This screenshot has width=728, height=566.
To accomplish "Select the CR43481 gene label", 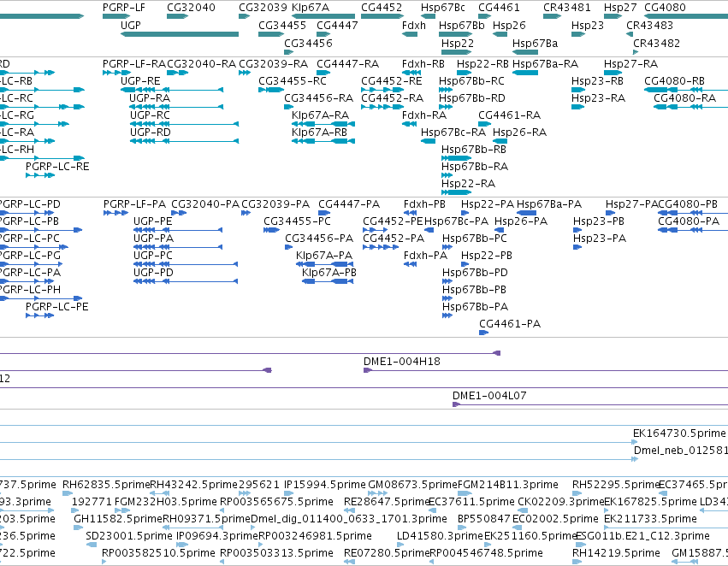I will coord(567,8).
